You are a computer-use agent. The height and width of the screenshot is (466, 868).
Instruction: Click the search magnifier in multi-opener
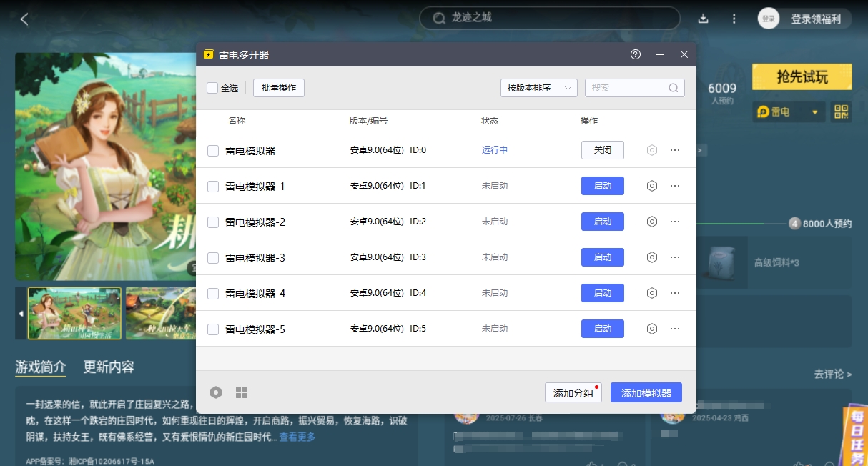(674, 88)
